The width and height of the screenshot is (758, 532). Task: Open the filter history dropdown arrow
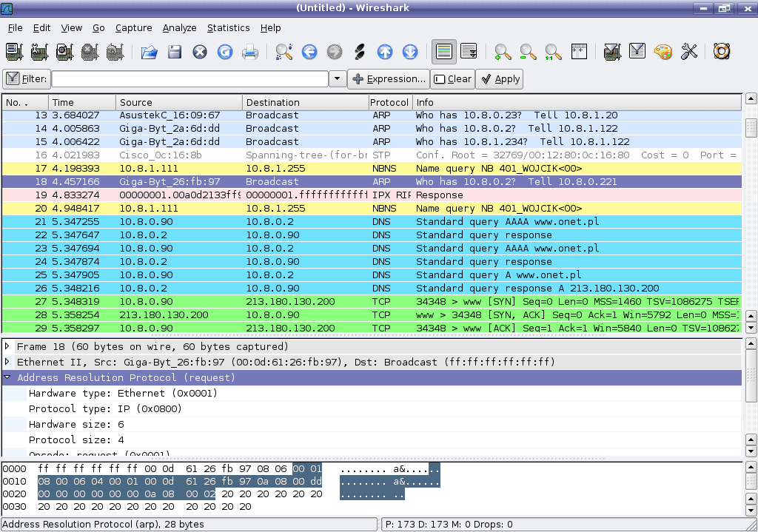pyautogui.click(x=338, y=78)
